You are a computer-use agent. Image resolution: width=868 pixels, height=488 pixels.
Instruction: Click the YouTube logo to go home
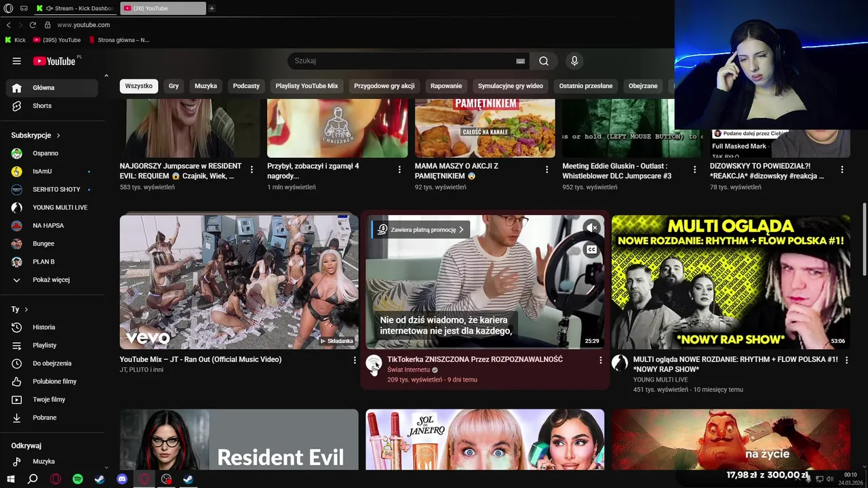tap(54, 61)
